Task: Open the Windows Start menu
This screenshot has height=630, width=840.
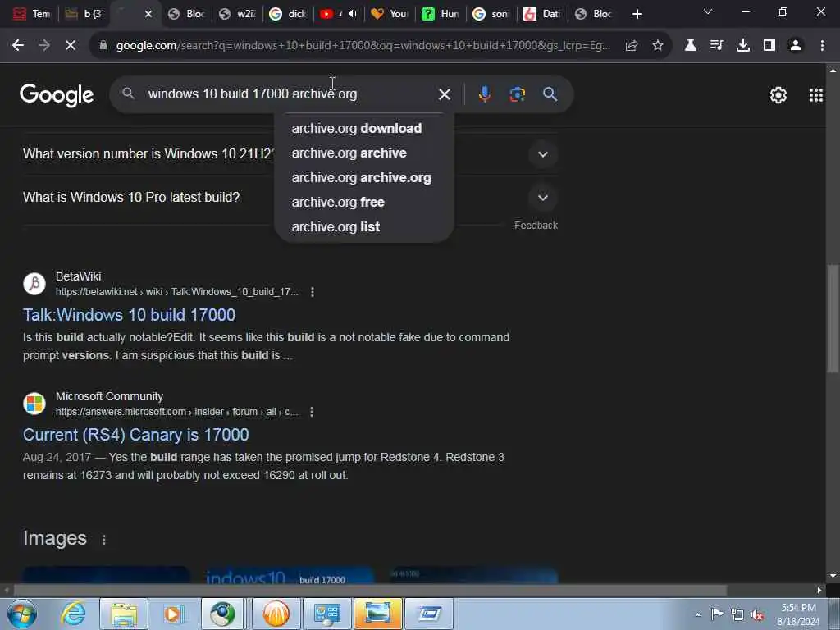Action: (22, 614)
